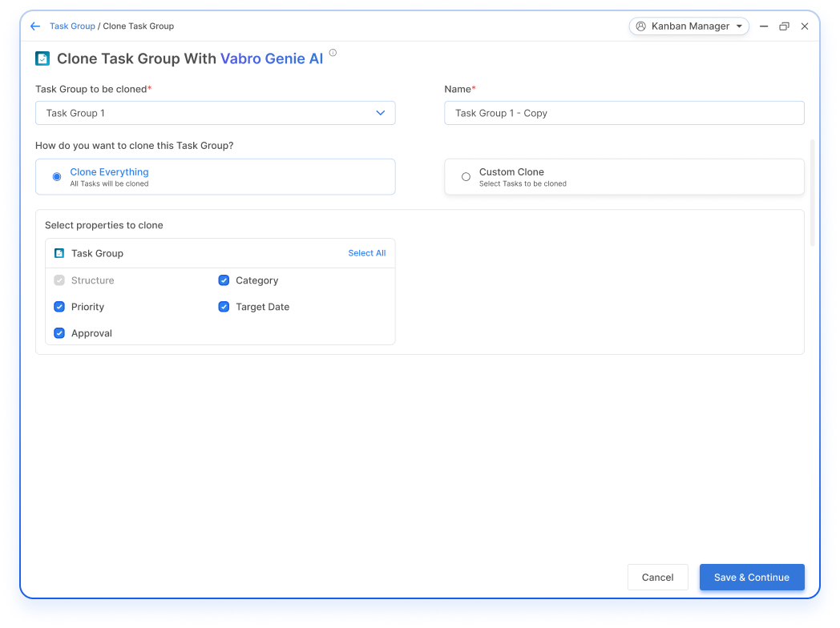Expand the Kanban Manager role dropdown
840x628 pixels.
(738, 26)
